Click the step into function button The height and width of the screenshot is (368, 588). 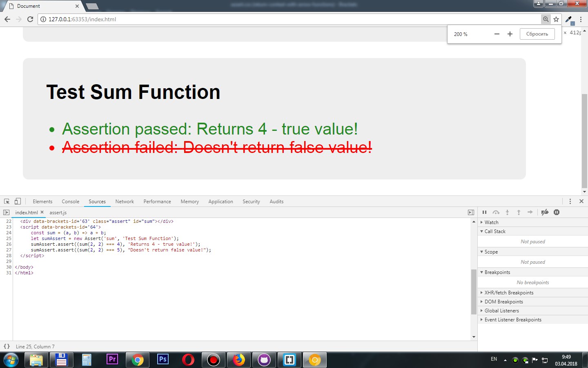click(x=507, y=212)
